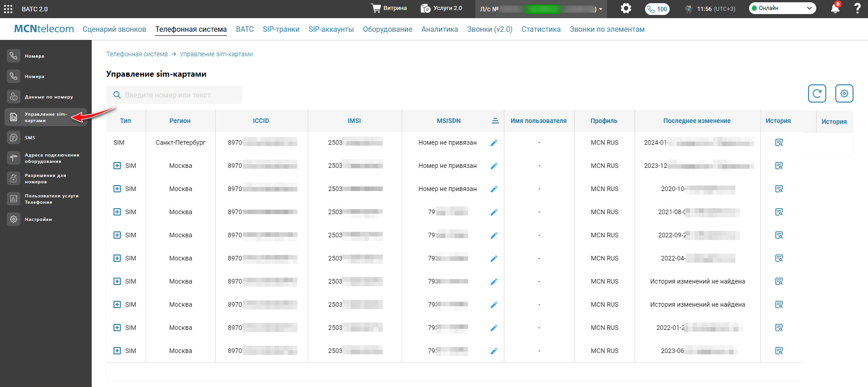Viewport: 868px width, 387px height.
Task: View history for the 2020-10 row
Action: [x=779, y=189]
